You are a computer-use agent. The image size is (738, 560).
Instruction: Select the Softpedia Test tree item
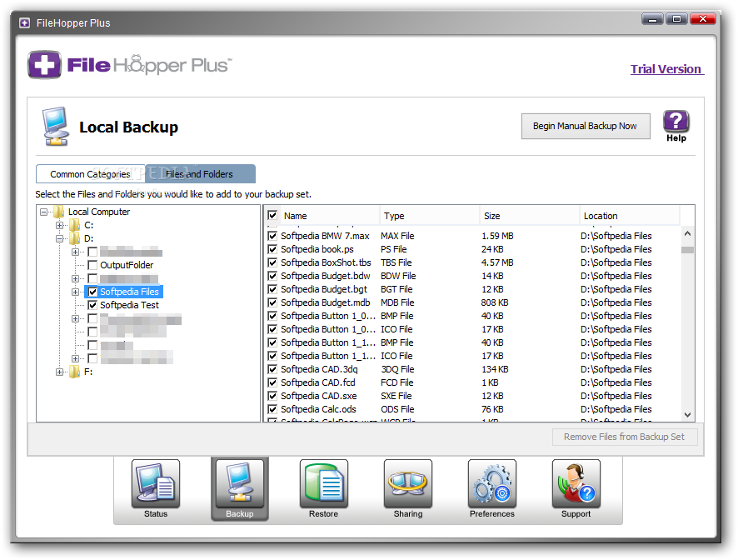pos(129,305)
